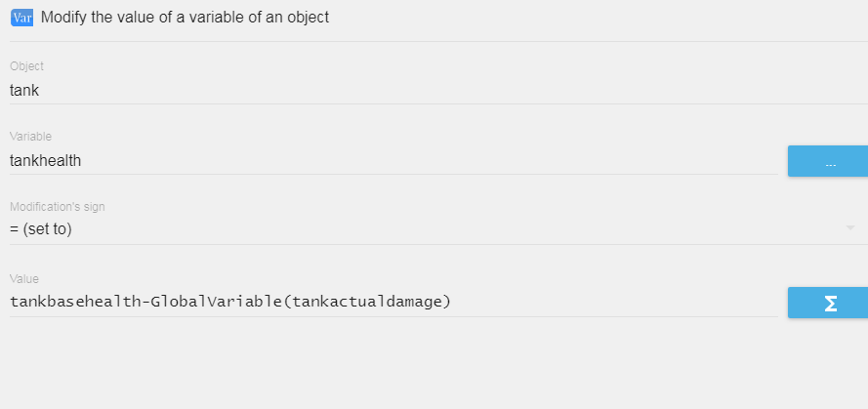Click the Object field label
This screenshot has width=868, height=409.
click(26, 66)
